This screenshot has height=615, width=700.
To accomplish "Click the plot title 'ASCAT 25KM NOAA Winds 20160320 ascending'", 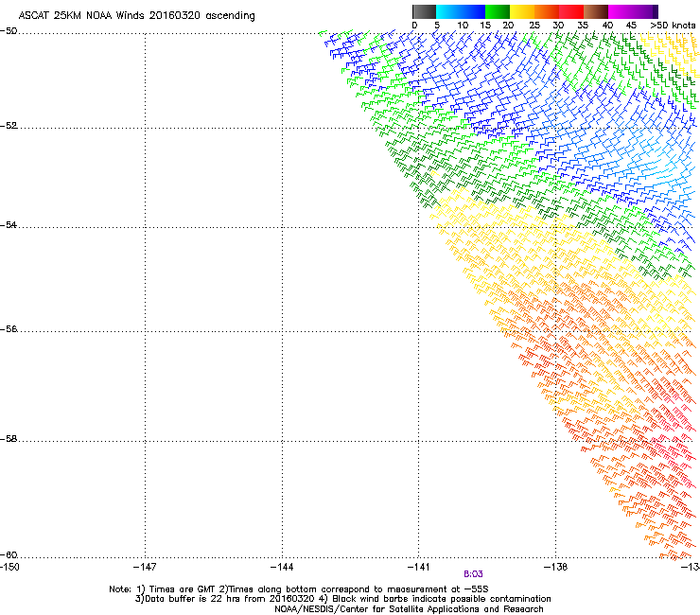I will pos(136,16).
